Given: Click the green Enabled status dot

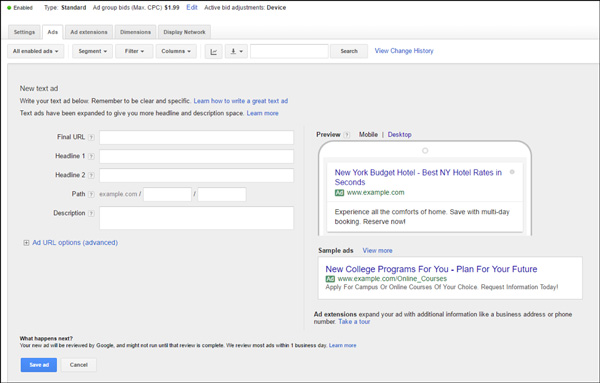Looking at the screenshot, I should [x=9, y=8].
